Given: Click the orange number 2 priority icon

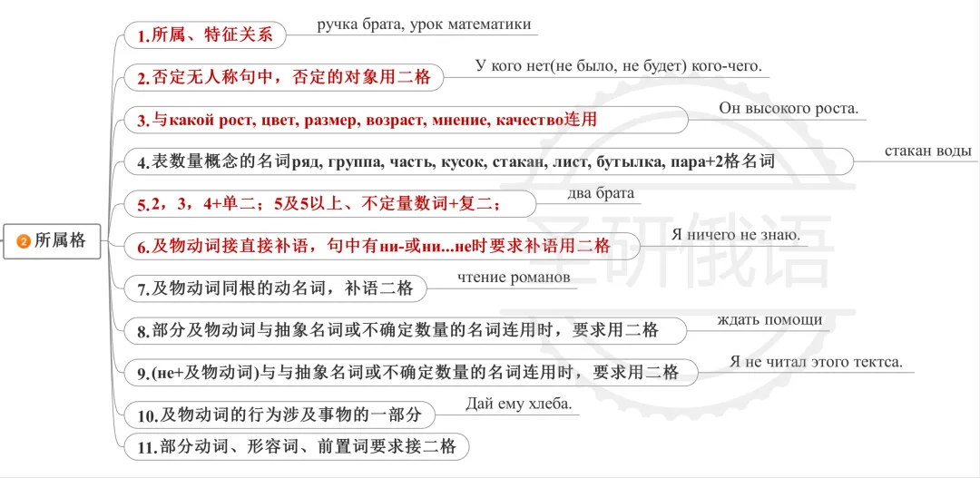Looking at the screenshot, I should click(x=23, y=241).
